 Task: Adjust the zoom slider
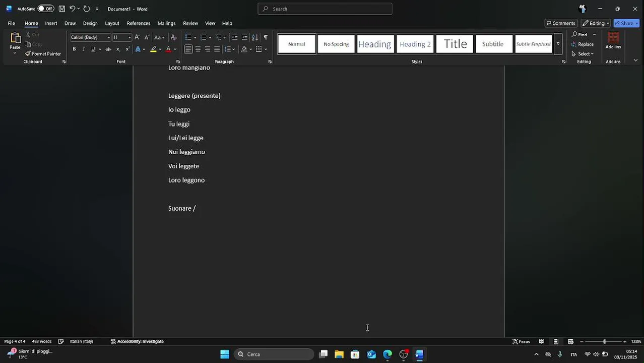[604, 341]
